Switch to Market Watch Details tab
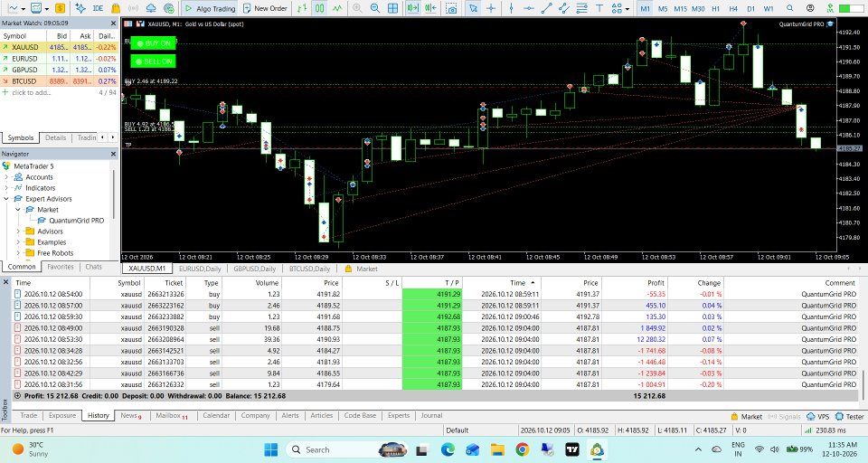868x463 pixels. pos(55,137)
